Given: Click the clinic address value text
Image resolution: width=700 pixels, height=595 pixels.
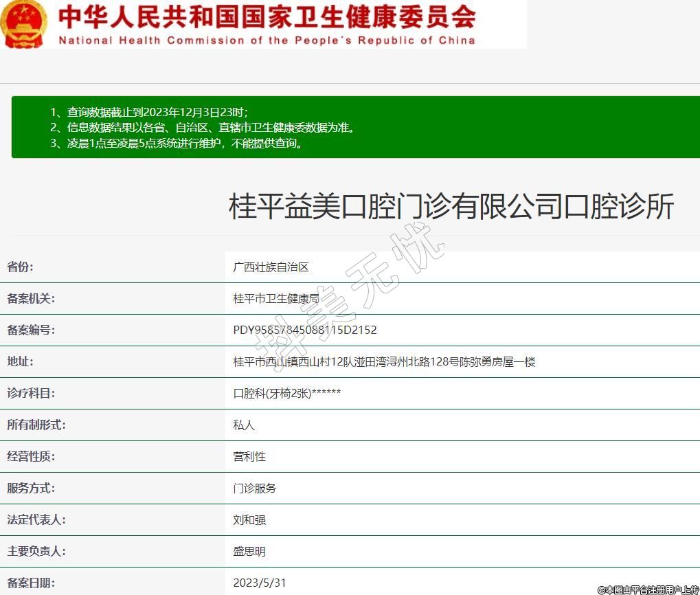Looking at the screenshot, I should pos(384,362).
